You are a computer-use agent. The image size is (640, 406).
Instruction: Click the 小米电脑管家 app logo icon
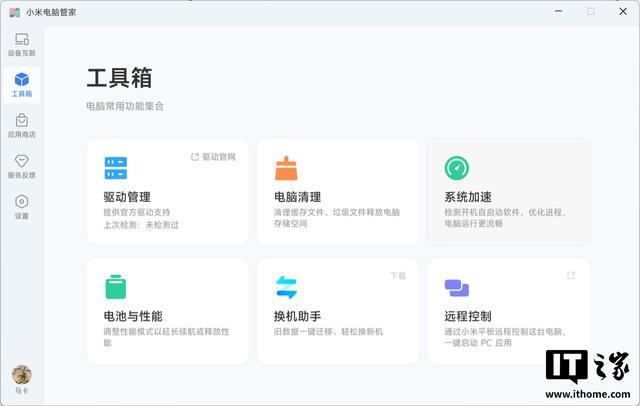click(15, 12)
